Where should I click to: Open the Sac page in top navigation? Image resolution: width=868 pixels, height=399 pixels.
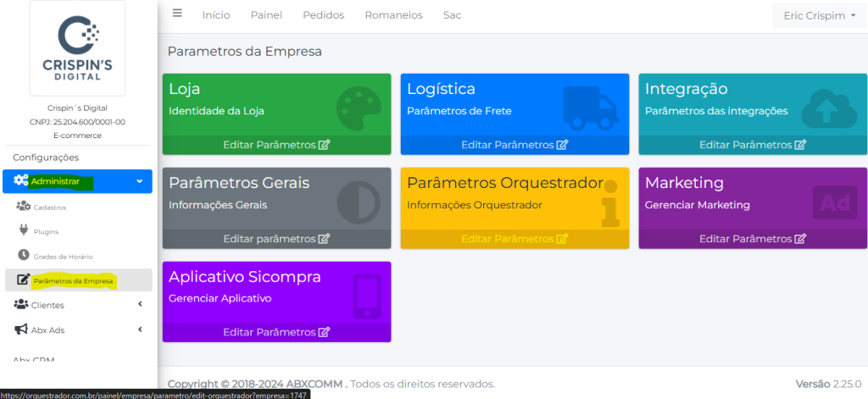coord(452,15)
